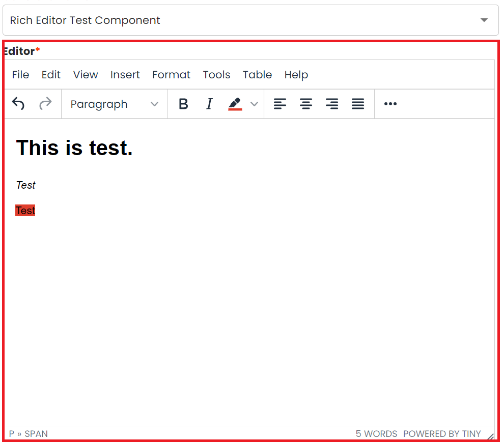Justify the text alignment

pos(358,104)
